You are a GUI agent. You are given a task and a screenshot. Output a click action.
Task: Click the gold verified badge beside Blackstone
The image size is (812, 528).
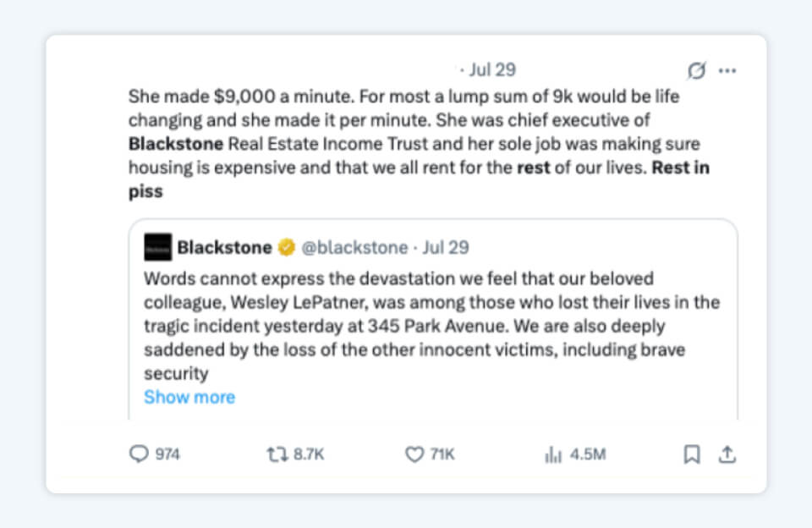[x=287, y=248]
